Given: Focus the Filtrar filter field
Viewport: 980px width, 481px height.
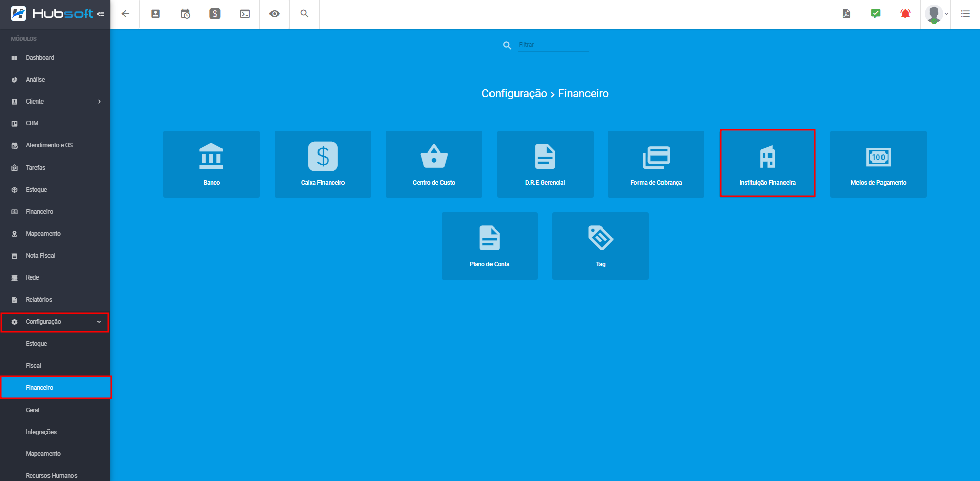Looking at the screenshot, I should 553,45.
